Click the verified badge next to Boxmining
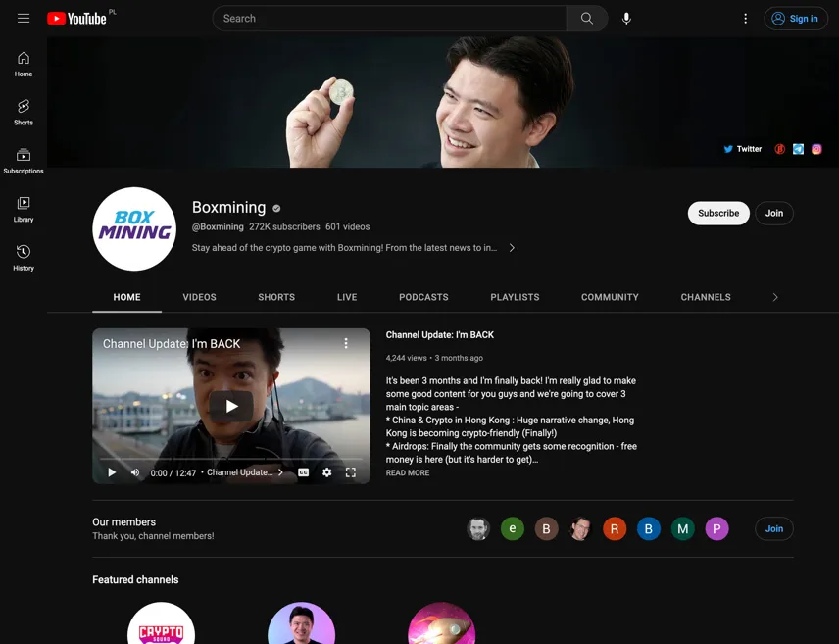 [276, 208]
